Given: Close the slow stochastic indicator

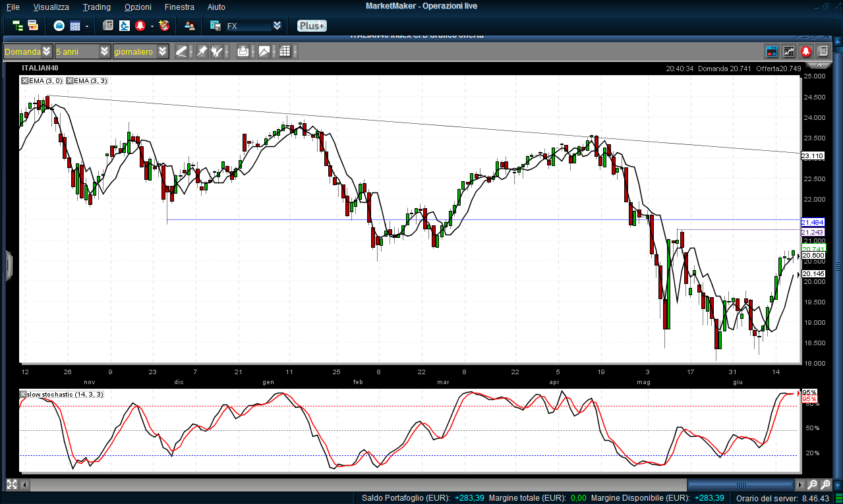Looking at the screenshot, I should pyautogui.click(x=23, y=394).
